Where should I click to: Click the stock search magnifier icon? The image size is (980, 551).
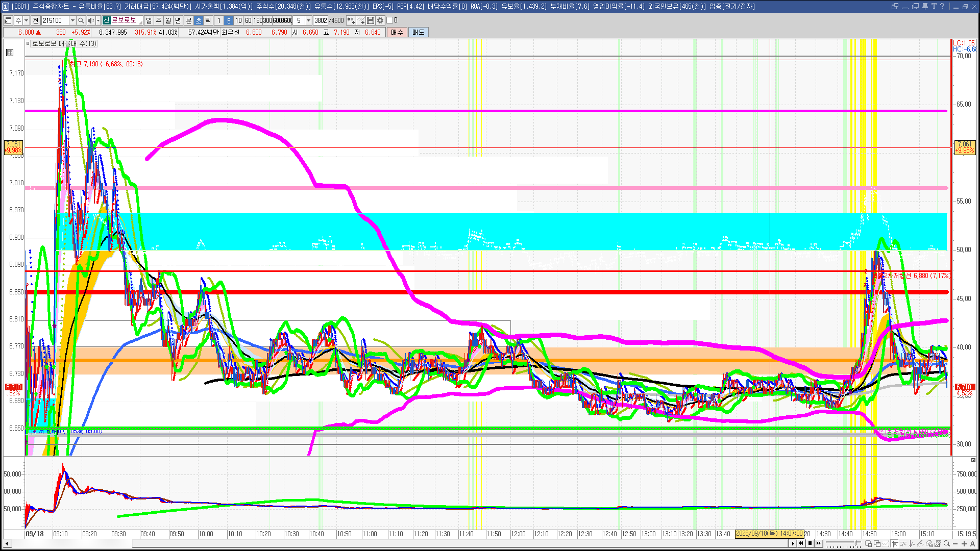pos(81,20)
